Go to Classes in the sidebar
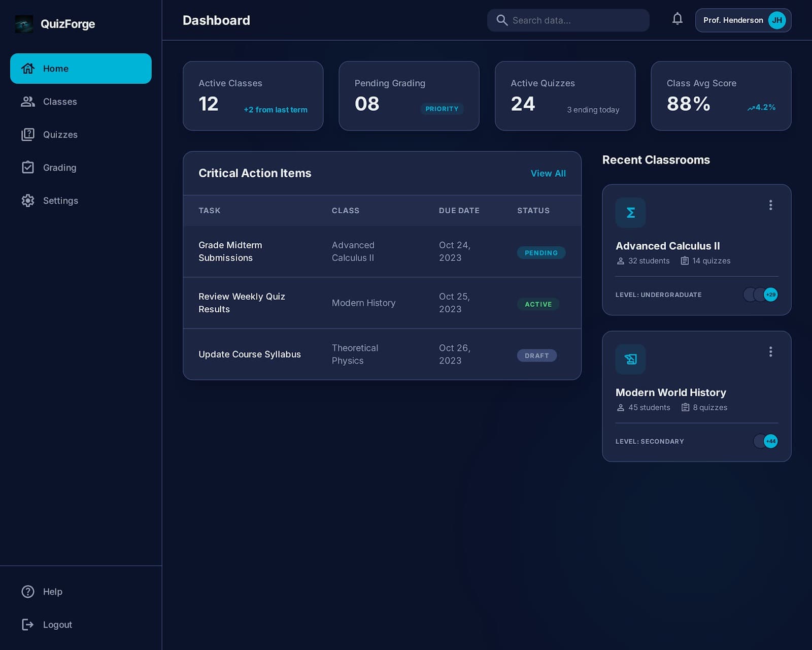Screen dimensions: 812x650 pyautogui.click(x=81, y=102)
